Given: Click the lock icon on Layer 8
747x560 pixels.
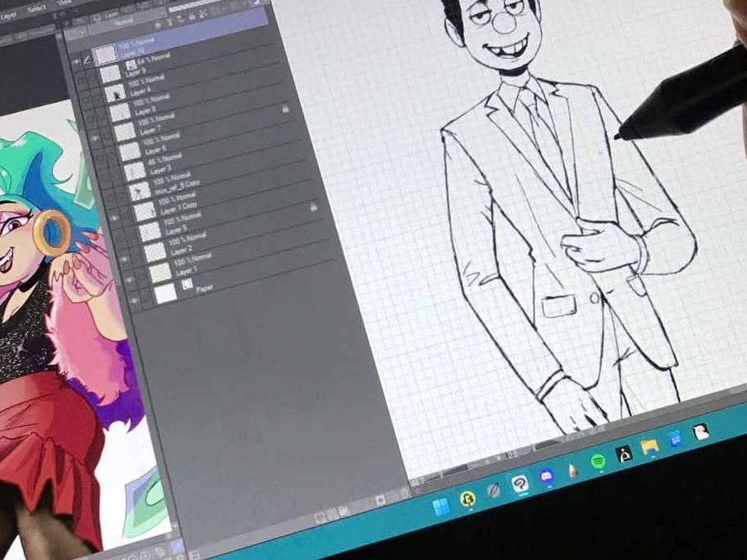Looking at the screenshot, I should pos(285,108).
